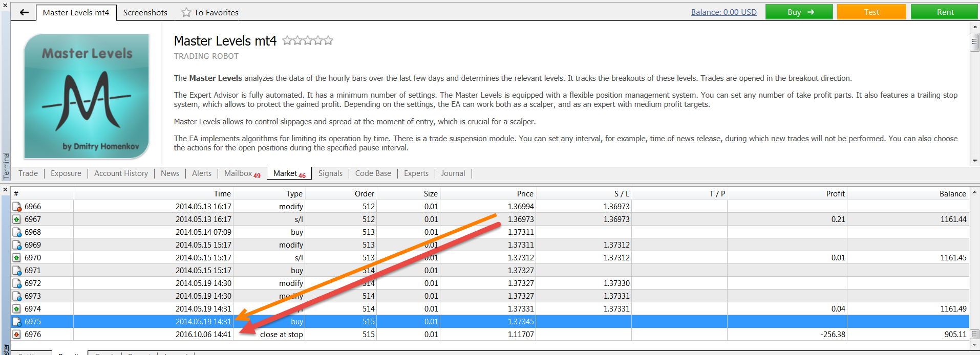Click the description scrollbar thumb
The image size is (980, 355).
(x=974, y=42)
